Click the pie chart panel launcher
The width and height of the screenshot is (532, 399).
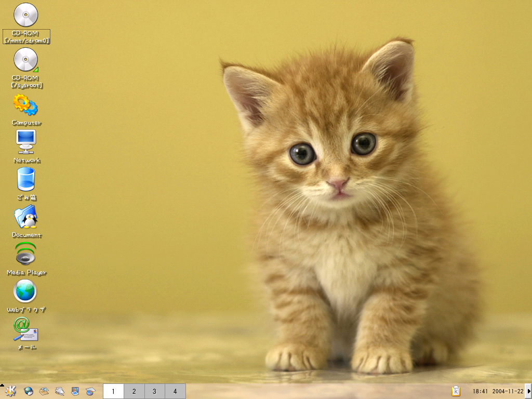pyautogui.click(x=90, y=391)
